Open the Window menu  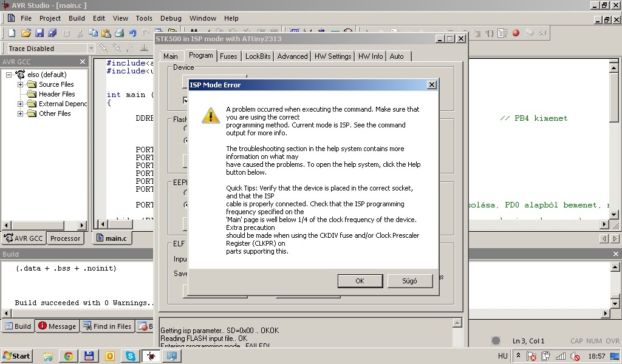tap(203, 18)
